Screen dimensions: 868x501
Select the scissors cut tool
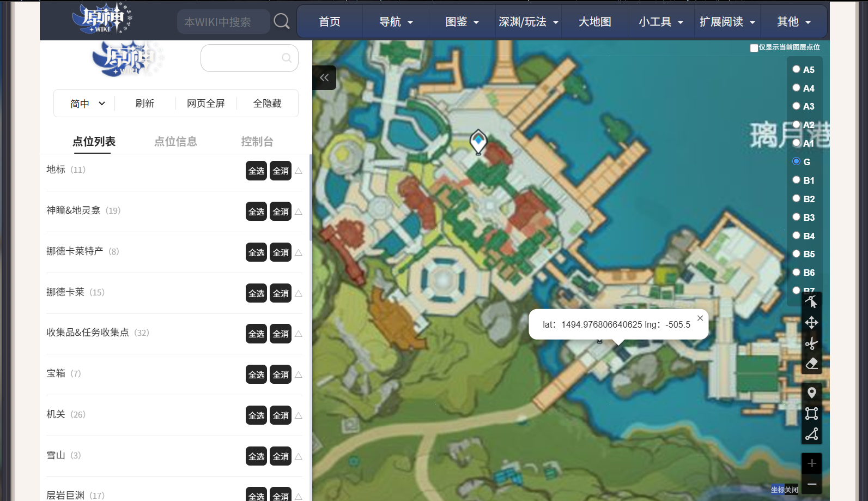pos(811,343)
